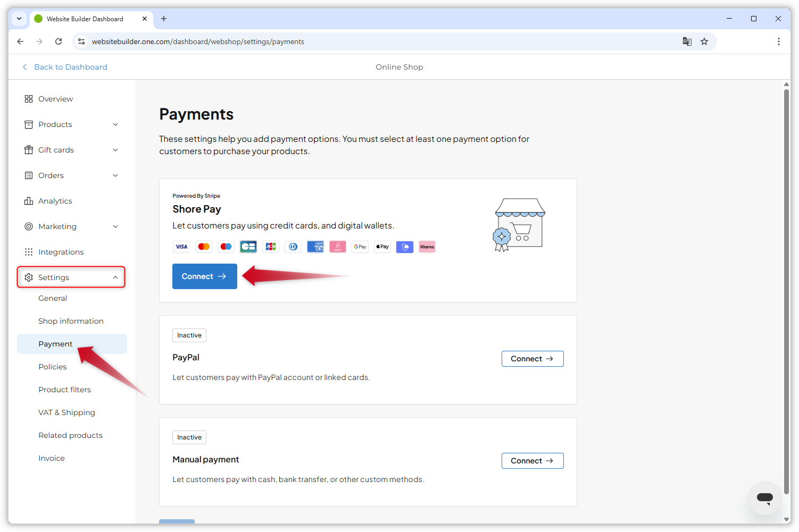Select the Integrations dots icon
This screenshot has width=799, height=532.
[x=29, y=251]
